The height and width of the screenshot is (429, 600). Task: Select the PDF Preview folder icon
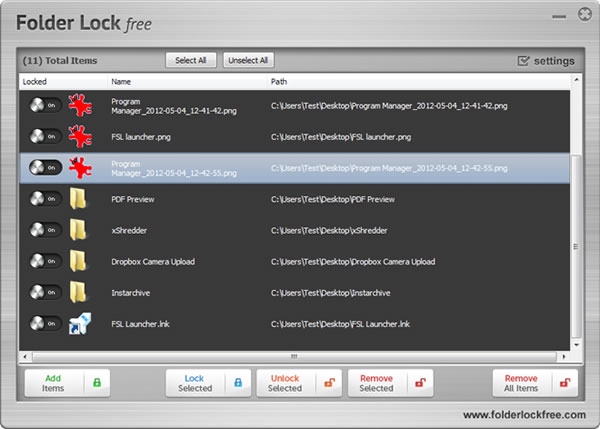pyautogui.click(x=78, y=199)
